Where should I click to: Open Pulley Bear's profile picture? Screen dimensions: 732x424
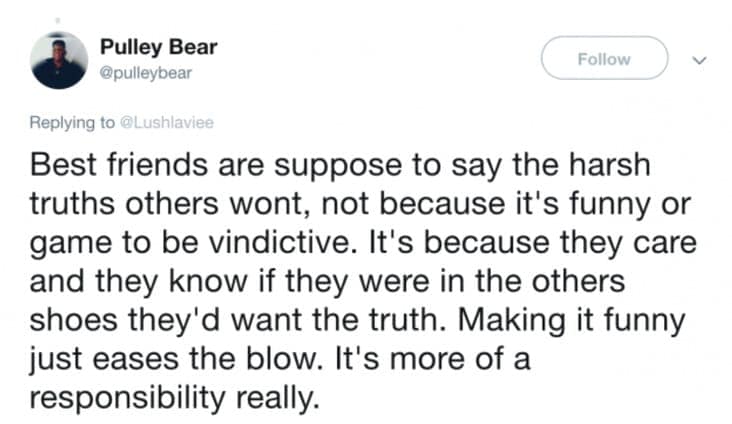tap(59, 60)
